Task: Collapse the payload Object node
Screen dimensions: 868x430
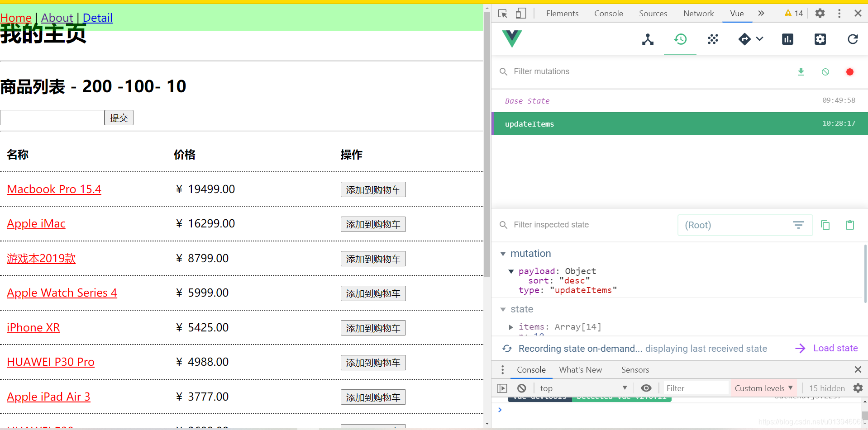Action: [x=511, y=271]
